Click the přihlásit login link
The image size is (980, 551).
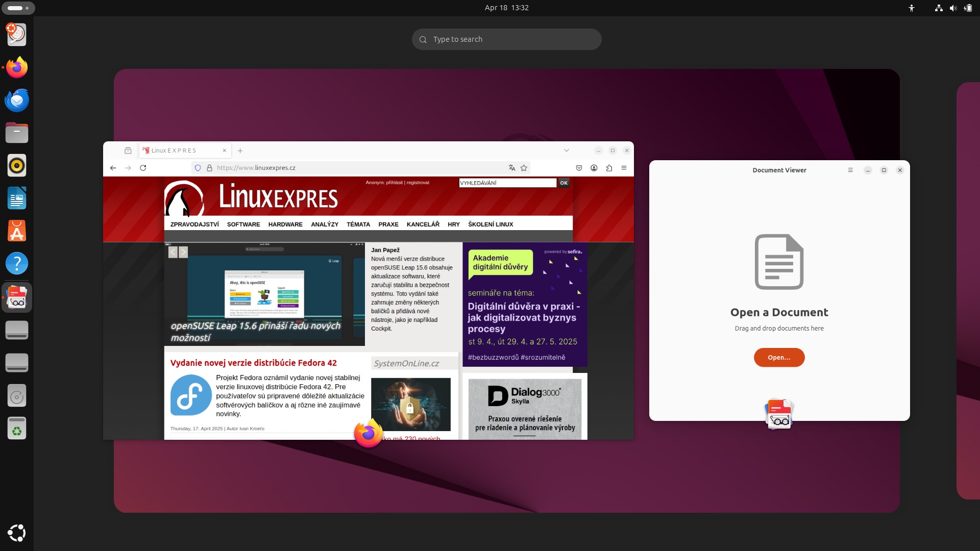[395, 183]
